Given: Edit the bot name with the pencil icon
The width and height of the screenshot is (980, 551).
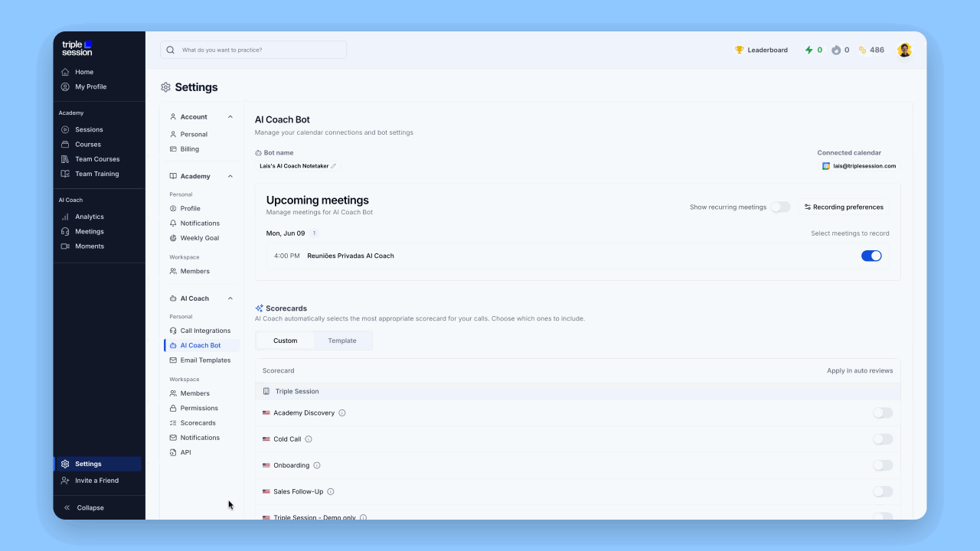Looking at the screenshot, I should 333,166.
